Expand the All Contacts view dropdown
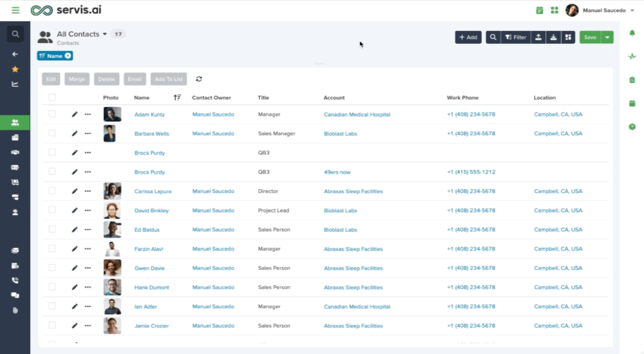644x354 pixels. tap(105, 34)
